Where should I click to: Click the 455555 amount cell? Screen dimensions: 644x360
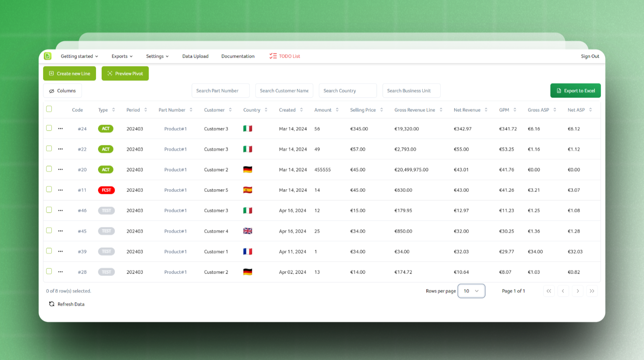click(x=322, y=170)
